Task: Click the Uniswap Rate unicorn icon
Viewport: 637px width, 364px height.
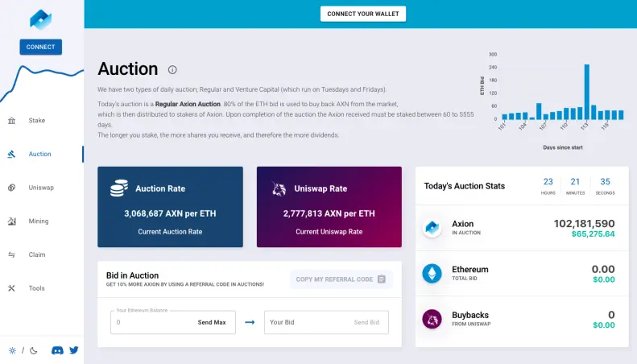Action: tap(279, 189)
